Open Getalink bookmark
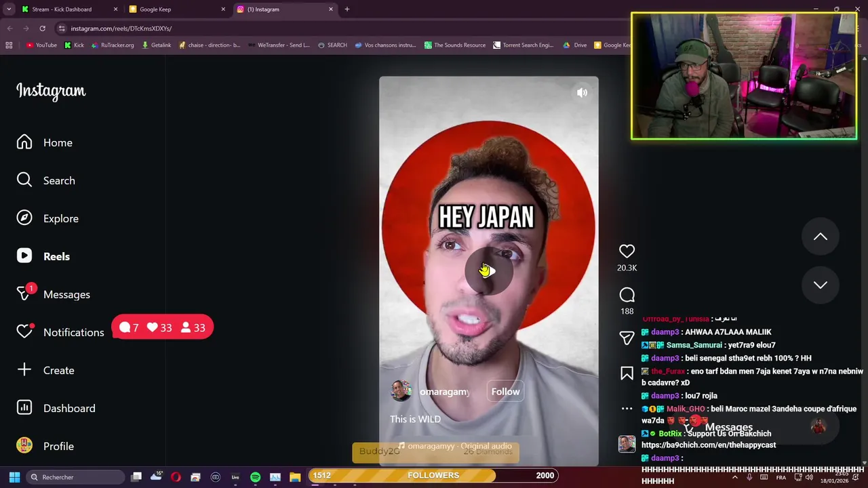Image resolution: width=868 pixels, height=488 pixels. tap(156, 45)
